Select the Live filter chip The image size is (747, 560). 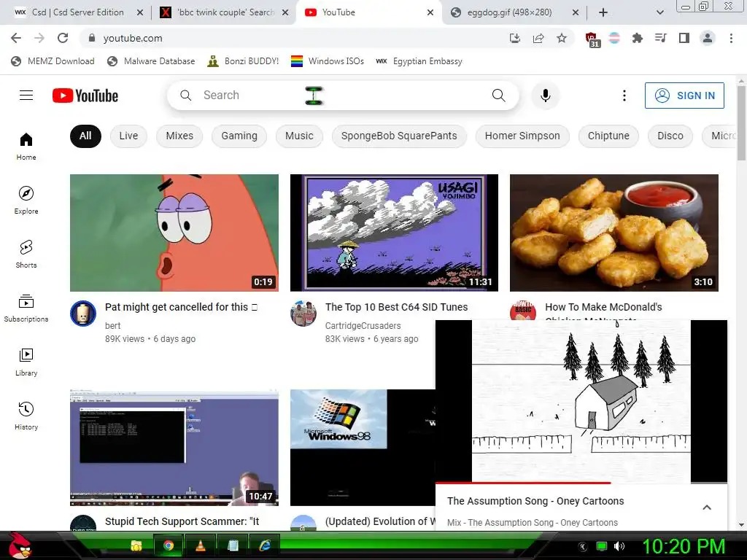tap(128, 136)
